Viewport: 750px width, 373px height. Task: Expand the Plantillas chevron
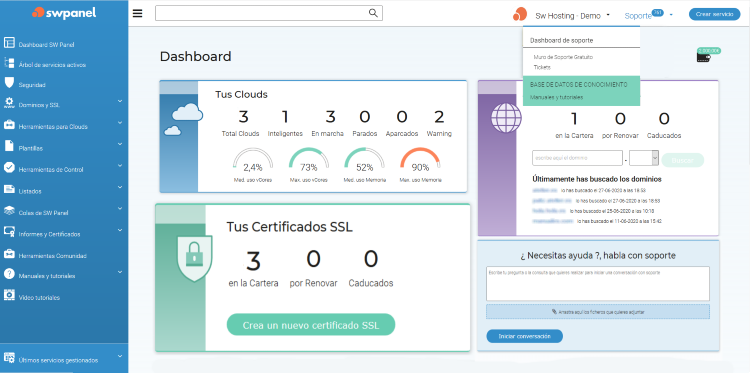coord(120,144)
